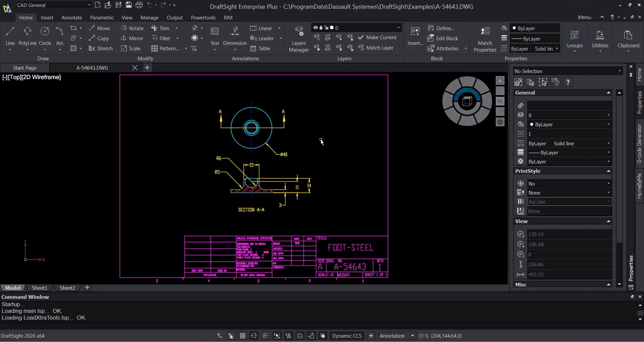Go to the Start Page tab
Viewport: 644px width, 342px height.
(25, 68)
